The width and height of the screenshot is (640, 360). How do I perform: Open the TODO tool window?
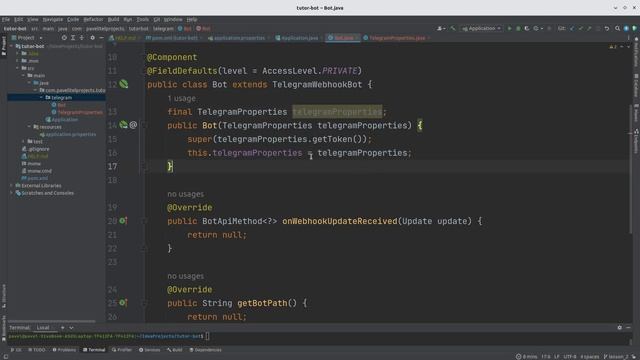pos(37,350)
